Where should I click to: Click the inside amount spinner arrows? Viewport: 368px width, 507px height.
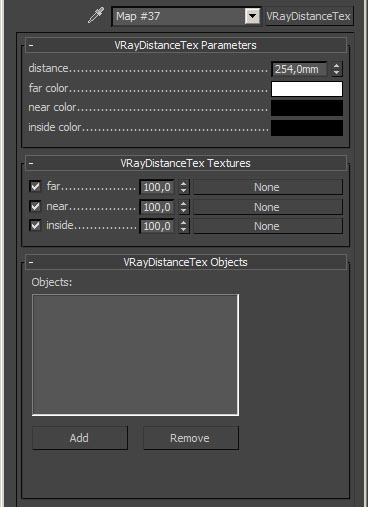point(184,226)
